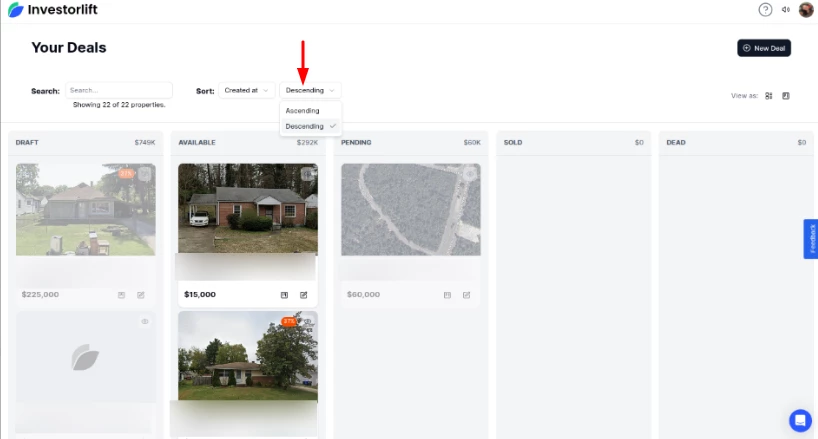This screenshot has height=439, width=818.
Task: Click the 'Your Deals' heading
Action: pos(69,47)
